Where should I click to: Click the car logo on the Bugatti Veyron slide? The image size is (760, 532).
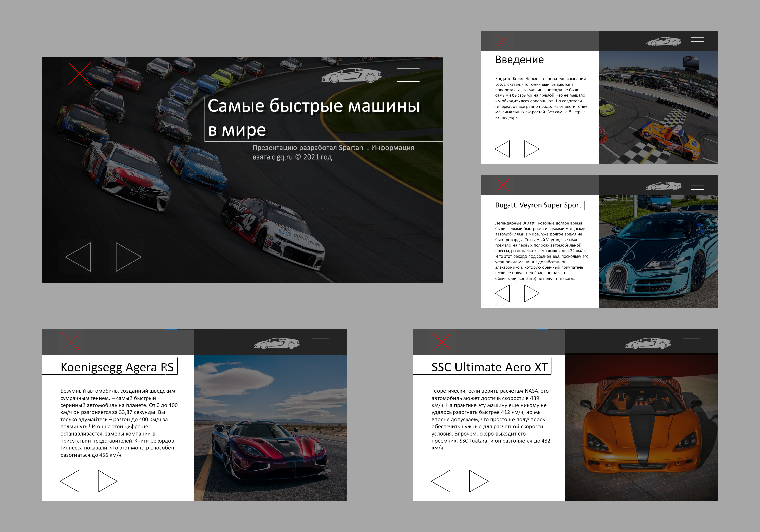(663, 186)
